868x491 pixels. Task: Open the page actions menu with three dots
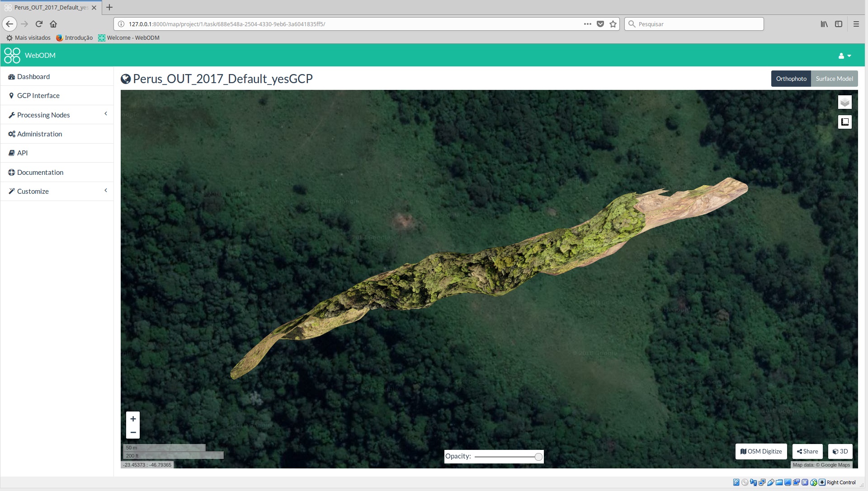click(587, 24)
